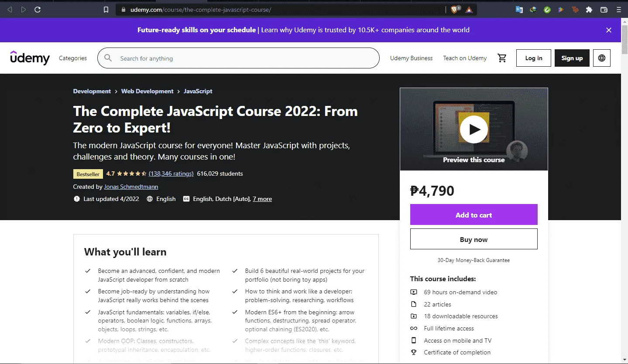Click the 22 articles item

[x=437, y=304]
